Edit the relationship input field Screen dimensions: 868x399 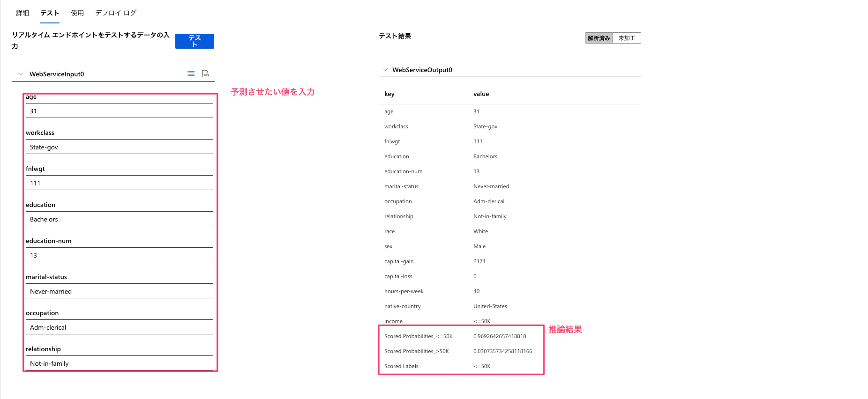(120, 363)
